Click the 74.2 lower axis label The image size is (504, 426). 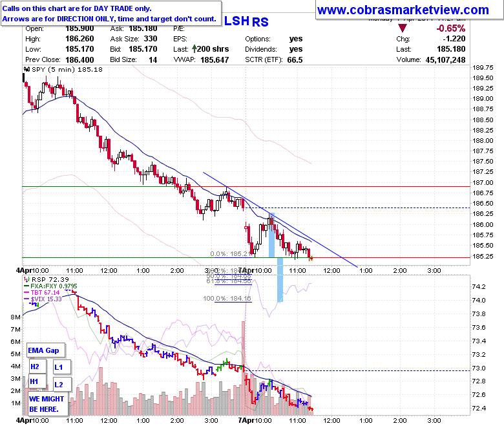point(479,287)
